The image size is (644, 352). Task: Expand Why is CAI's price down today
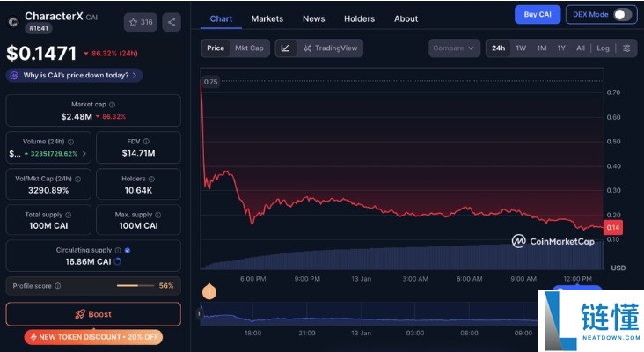(74, 75)
